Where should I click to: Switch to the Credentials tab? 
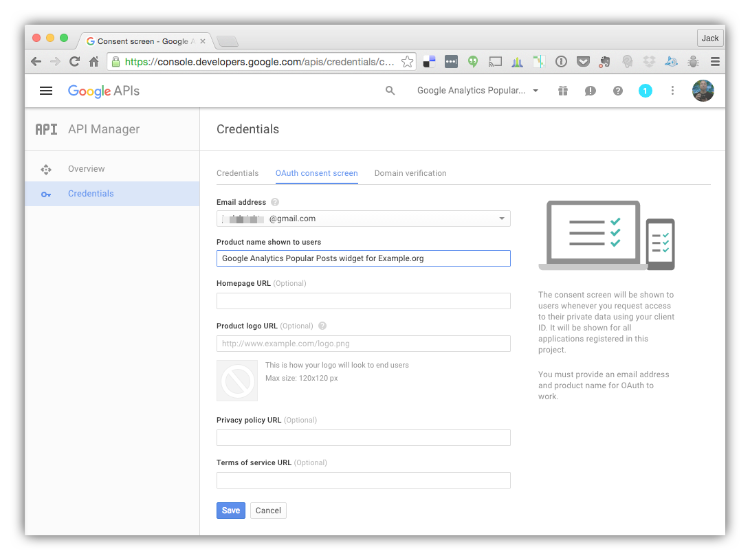(x=237, y=173)
